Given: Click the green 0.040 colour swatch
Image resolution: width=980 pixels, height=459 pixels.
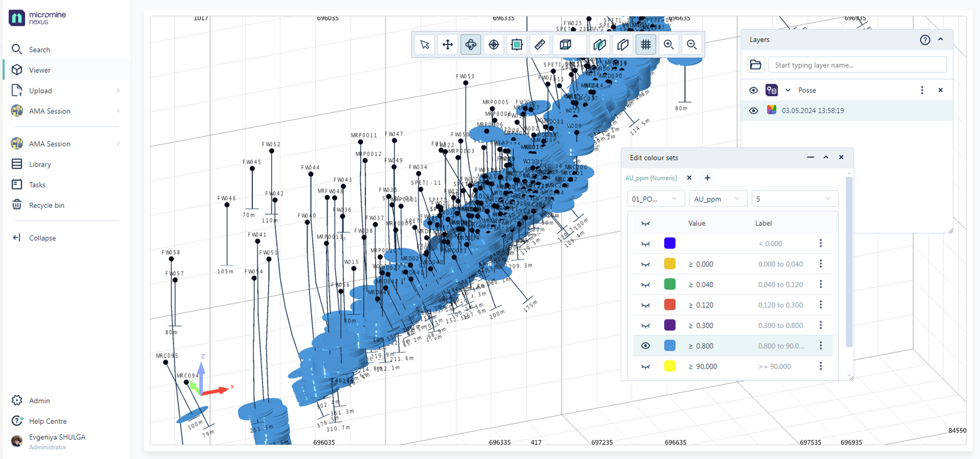Looking at the screenshot, I should pyautogui.click(x=669, y=284).
